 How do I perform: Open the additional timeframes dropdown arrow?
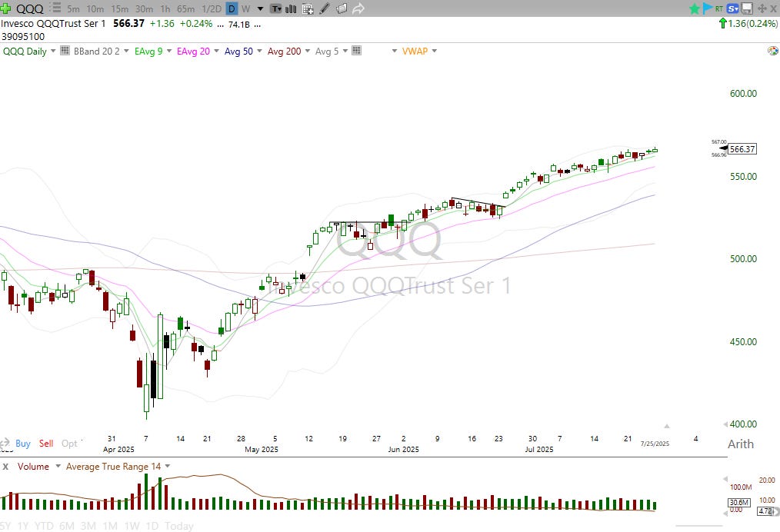(x=260, y=9)
